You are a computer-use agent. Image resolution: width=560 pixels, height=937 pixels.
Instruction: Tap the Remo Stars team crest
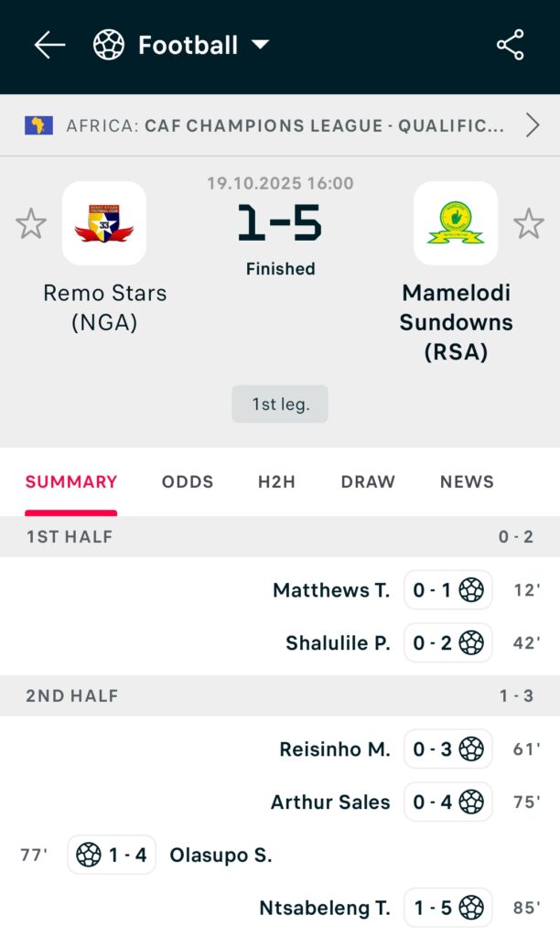tap(104, 223)
